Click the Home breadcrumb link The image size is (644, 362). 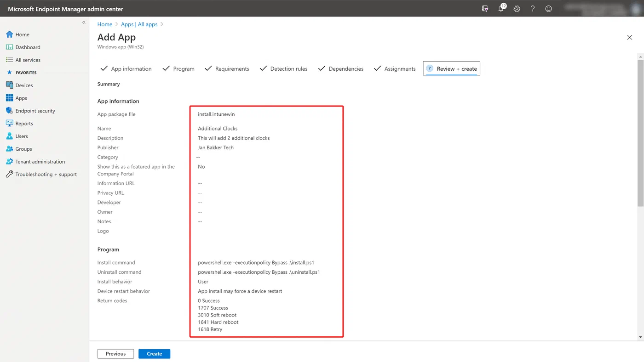pos(105,24)
